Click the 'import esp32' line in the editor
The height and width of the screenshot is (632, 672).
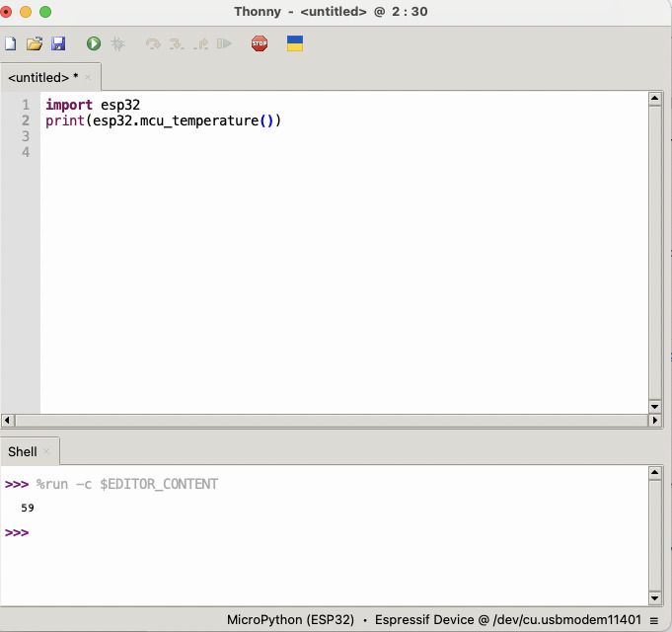pyautogui.click(x=93, y=105)
